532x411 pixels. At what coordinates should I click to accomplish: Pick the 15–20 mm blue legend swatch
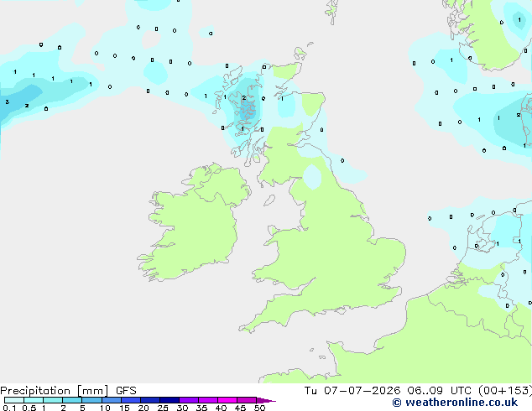[x=130, y=400]
